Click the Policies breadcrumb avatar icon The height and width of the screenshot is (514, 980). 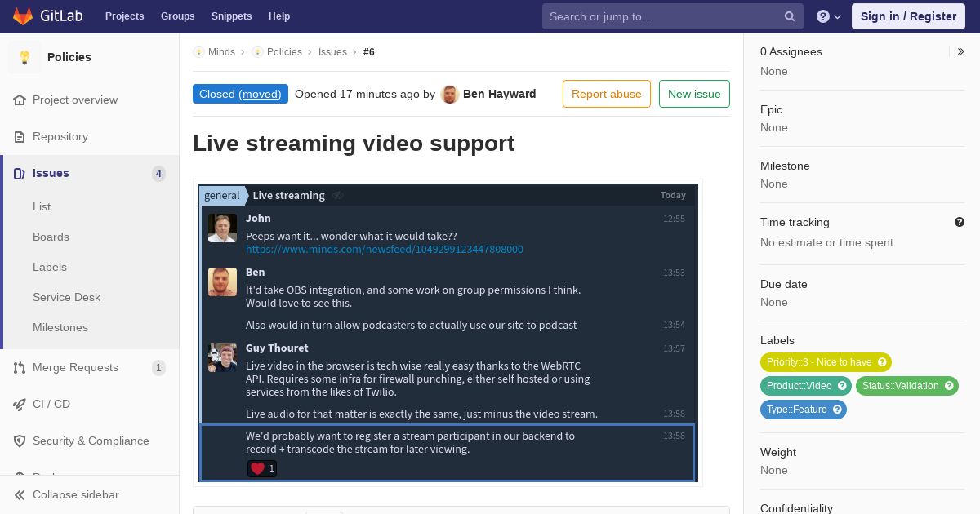tap(257, 51)
